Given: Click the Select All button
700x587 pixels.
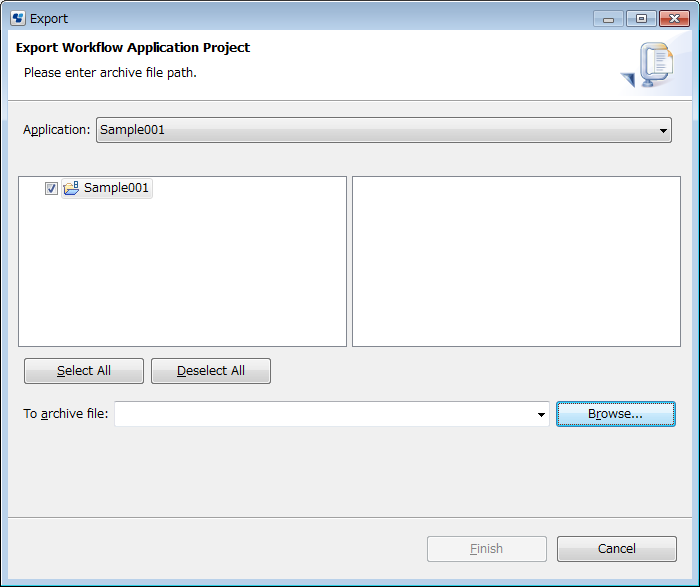Looking at the screenshot, I should click(84, 371).
